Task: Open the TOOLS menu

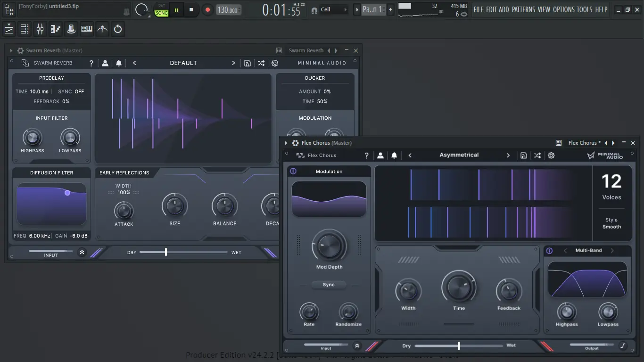Action: coord(585,9)
